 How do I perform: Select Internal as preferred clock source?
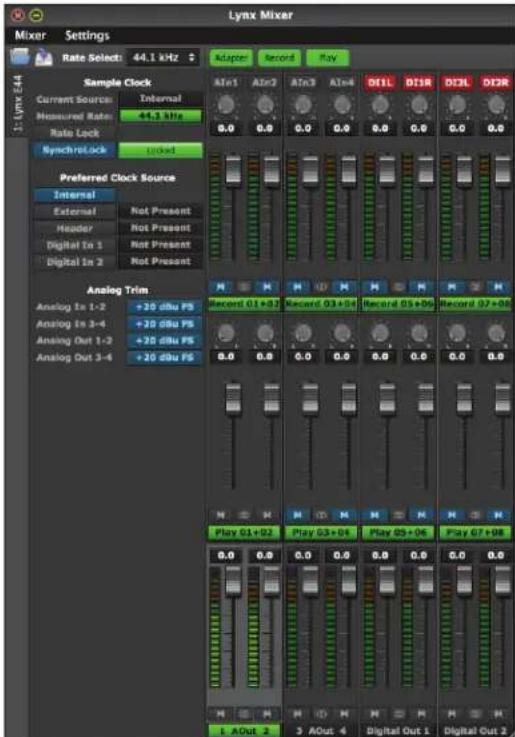click(x=74, y=195)
